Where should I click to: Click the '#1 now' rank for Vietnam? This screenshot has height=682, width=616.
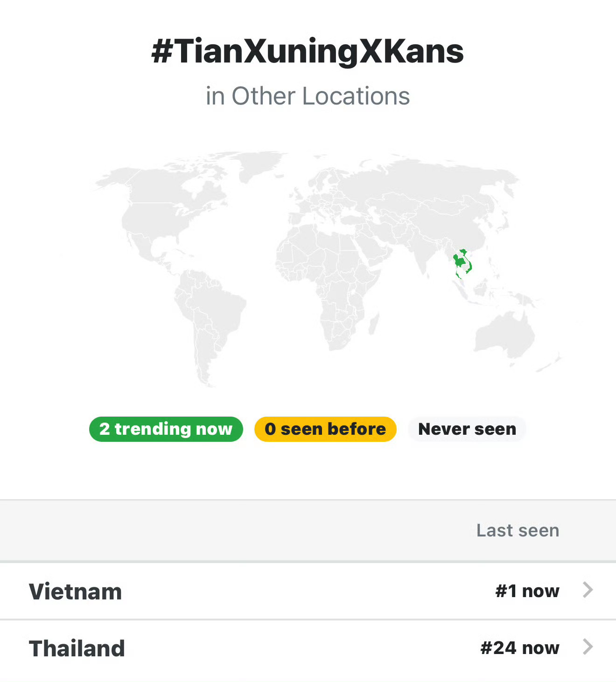click(527, 591)
